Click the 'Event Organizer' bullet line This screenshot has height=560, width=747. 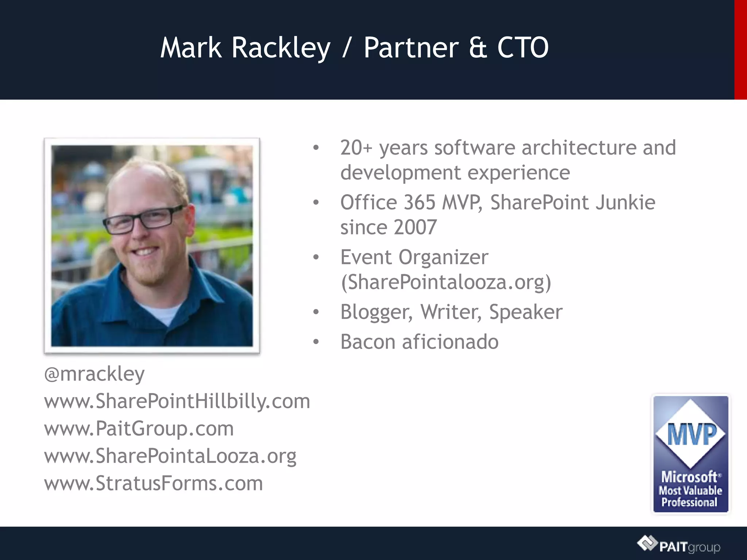[x=414, y=257]
